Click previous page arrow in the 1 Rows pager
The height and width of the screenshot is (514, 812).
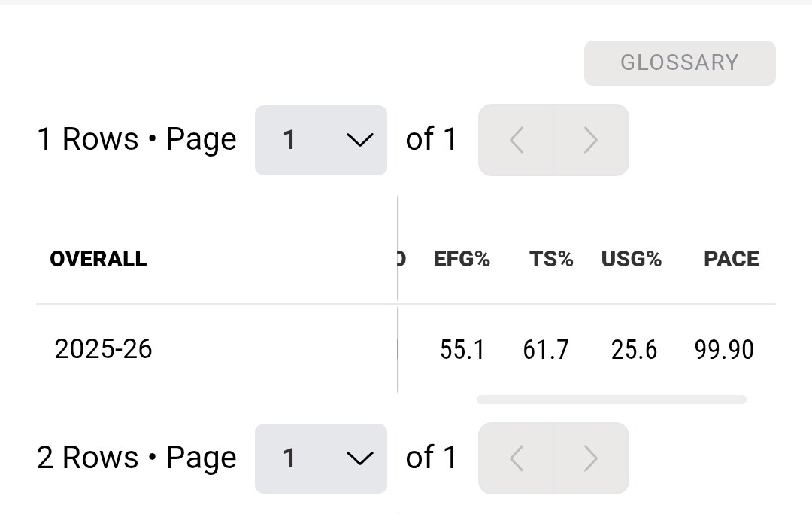click(x=517, y=140)
